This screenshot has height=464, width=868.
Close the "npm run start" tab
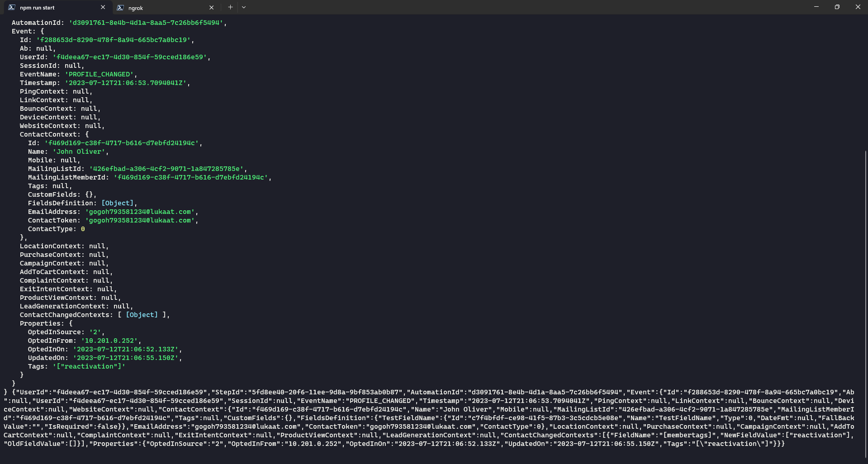103,7
